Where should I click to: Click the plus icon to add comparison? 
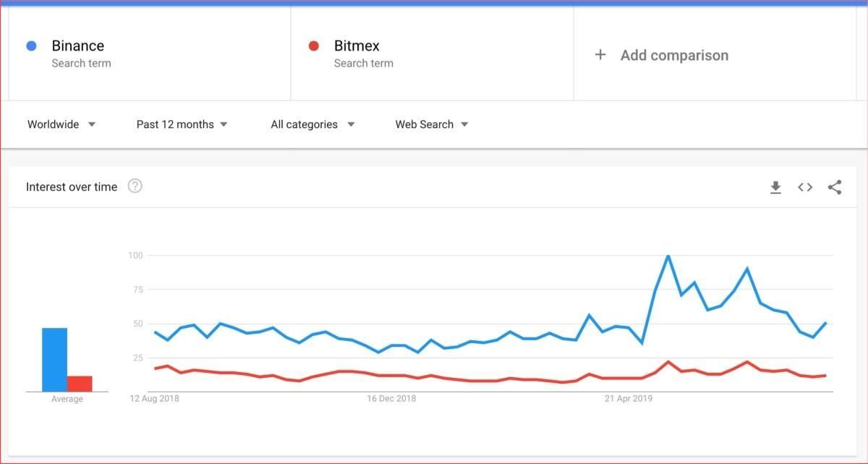point(600,55)
